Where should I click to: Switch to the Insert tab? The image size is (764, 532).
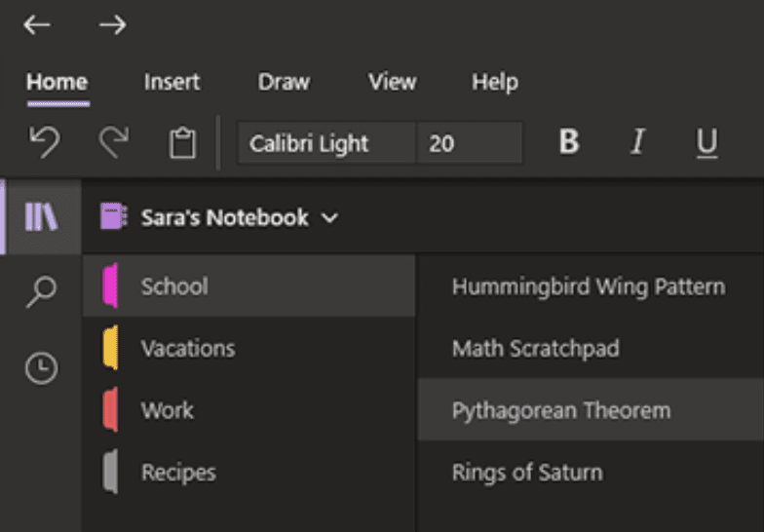click(x=172, y=82)
